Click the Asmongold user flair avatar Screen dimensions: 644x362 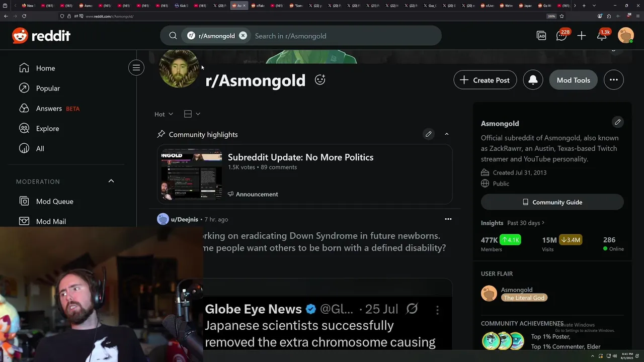click(489, 294)
